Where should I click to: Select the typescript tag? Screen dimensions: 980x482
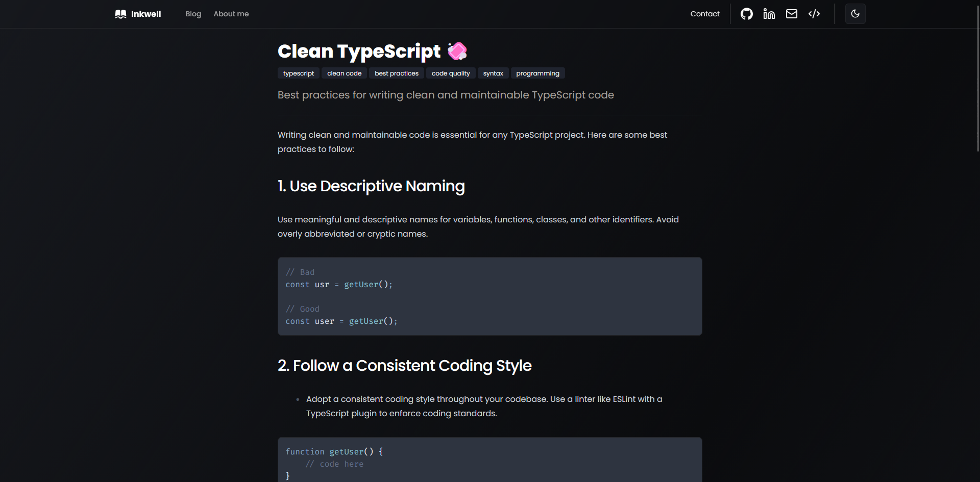coord(299,73)
